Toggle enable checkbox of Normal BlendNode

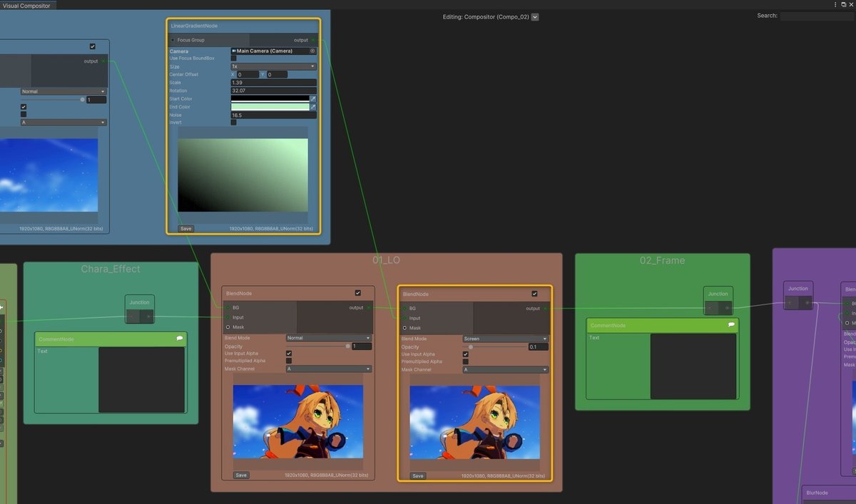[358, 293]
